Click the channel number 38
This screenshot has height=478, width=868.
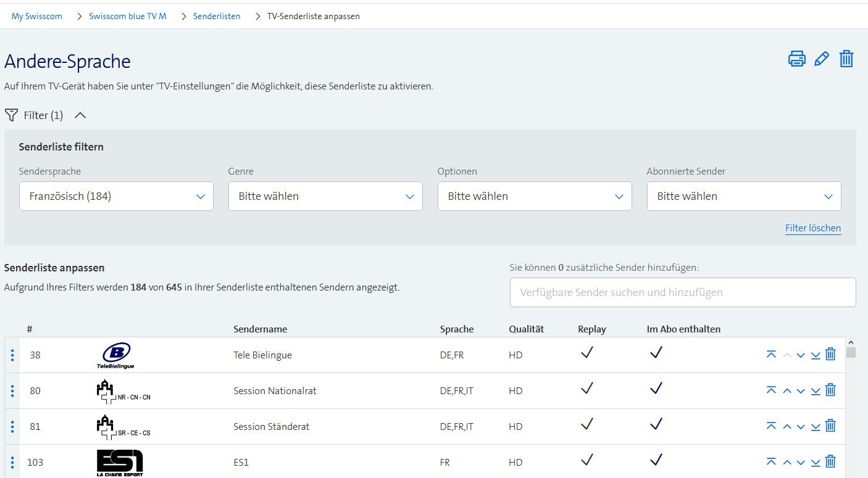[x=35, y=355]
